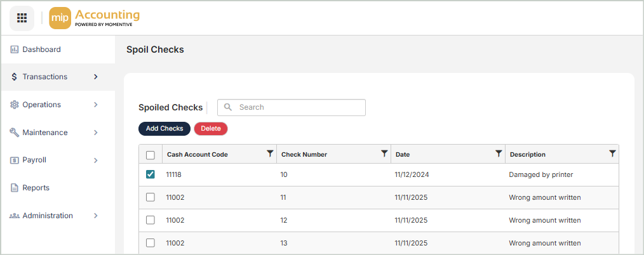Expand the Payroll menu chevron
Viewport: 644px width, 255px height.
[x=96, y=160]
